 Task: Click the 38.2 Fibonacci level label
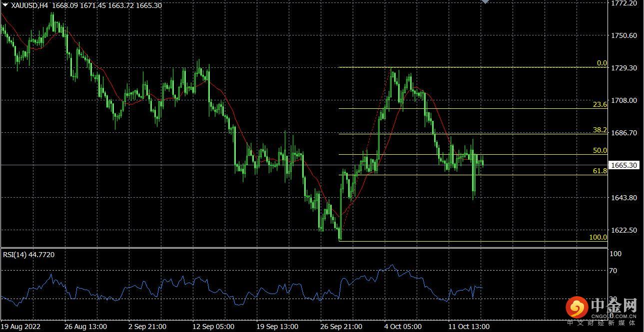[x=600, y=130]
